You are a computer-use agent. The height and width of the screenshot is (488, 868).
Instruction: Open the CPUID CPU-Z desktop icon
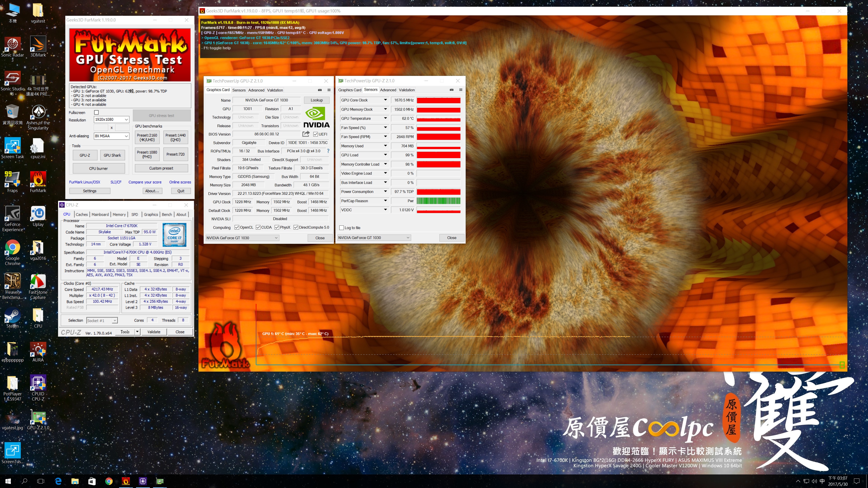point(38,388)
